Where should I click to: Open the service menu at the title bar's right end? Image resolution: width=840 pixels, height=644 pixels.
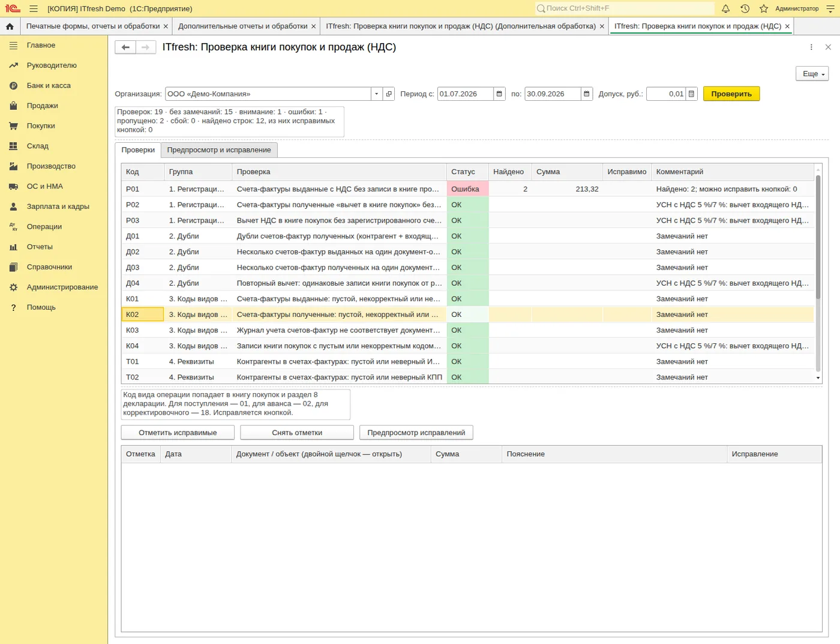point(830,8)
